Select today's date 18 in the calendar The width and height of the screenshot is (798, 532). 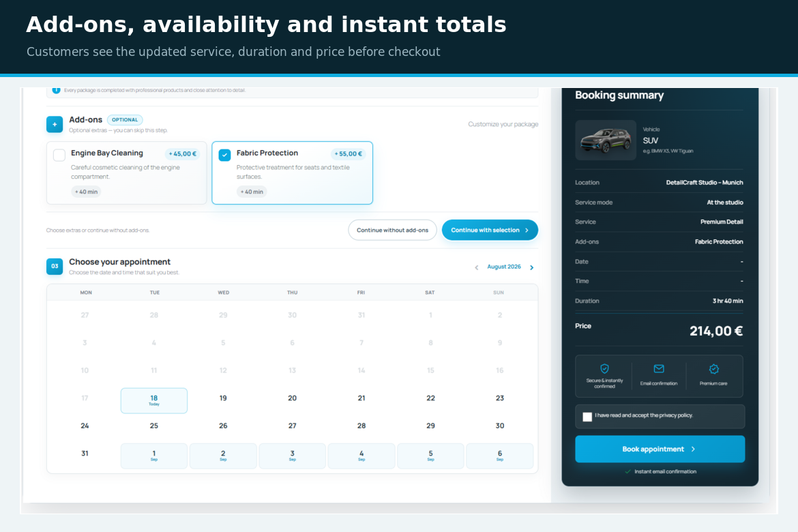[153, 400]
